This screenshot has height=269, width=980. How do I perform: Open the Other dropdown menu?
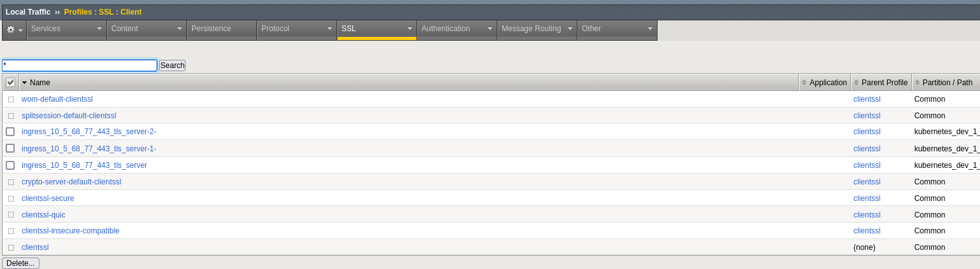pos(617,30)
